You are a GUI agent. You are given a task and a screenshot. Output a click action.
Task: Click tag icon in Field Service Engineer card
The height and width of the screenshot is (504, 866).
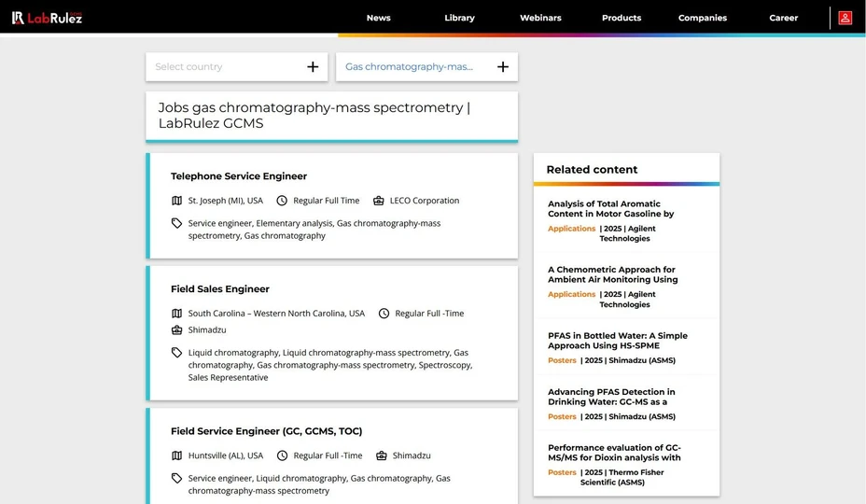pyautogui.click(x=176, y=478)
